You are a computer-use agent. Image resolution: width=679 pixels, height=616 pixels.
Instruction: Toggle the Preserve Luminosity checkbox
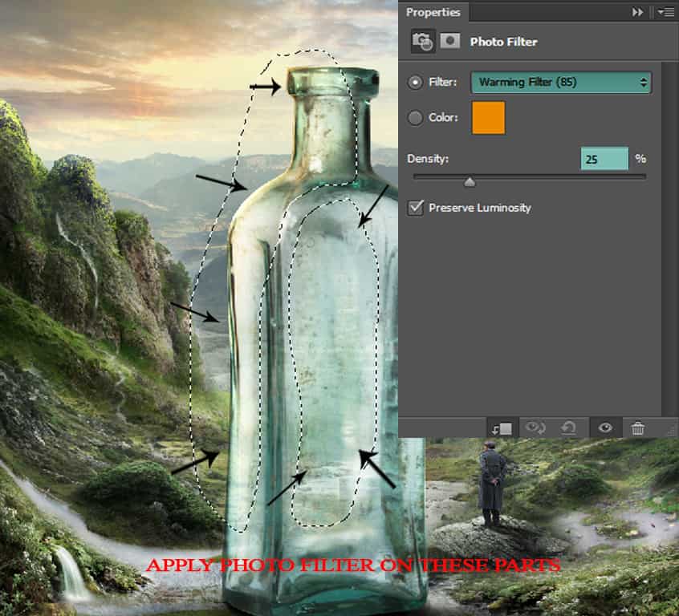(416, 208)
